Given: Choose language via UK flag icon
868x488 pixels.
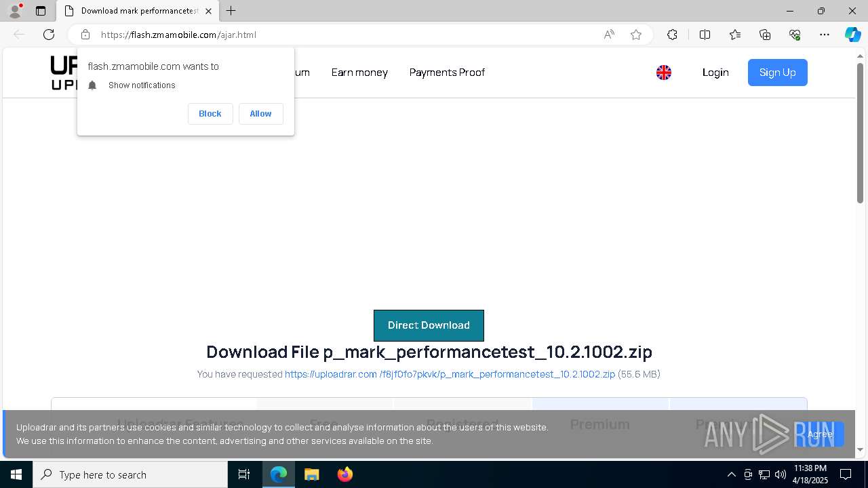Looking at the screenshot, I should [x=664, y=73].
